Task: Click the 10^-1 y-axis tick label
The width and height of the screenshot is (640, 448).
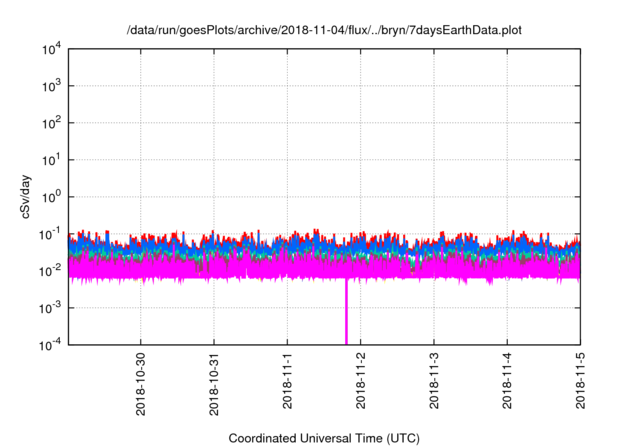Action: [x=51, y=233]
